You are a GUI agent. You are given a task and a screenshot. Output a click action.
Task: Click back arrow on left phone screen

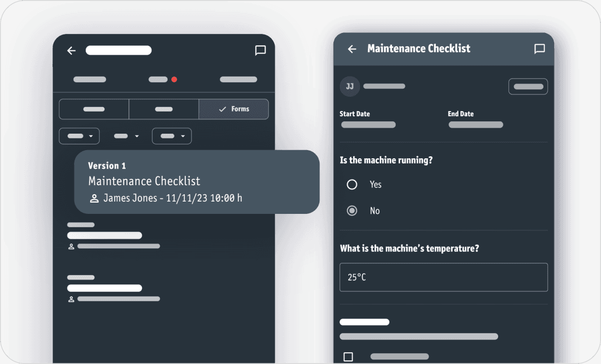pyautogui.click(x=72, y=50)
